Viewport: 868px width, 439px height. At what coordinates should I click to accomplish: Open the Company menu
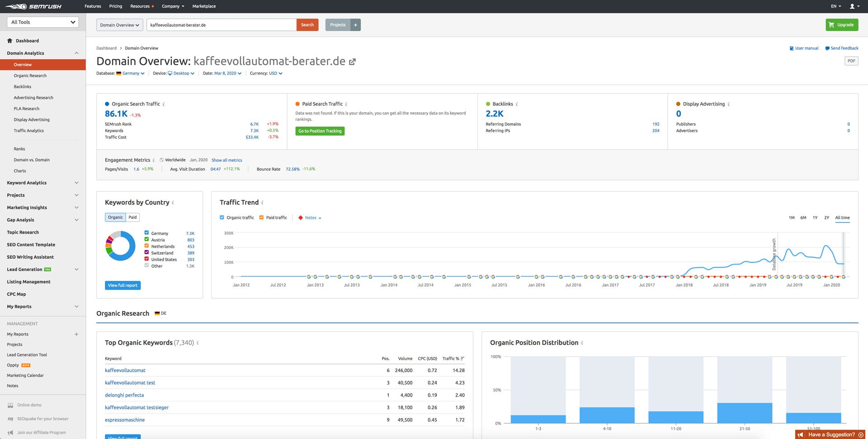[173, 6]
